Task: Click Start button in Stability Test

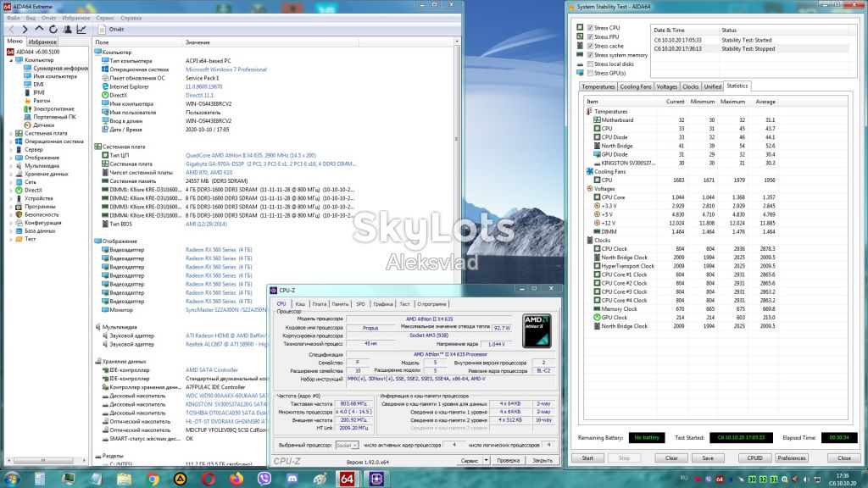Action: click(587, 458)
